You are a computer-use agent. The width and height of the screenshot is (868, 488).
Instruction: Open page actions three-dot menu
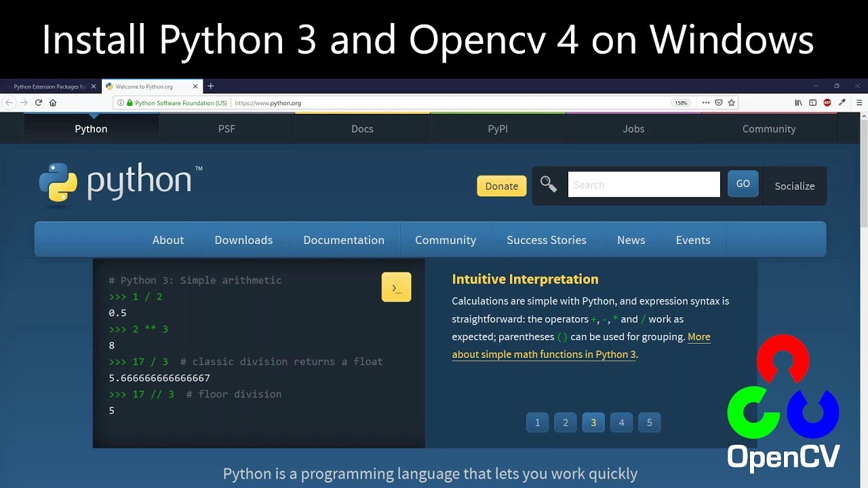tap(706, 103)
